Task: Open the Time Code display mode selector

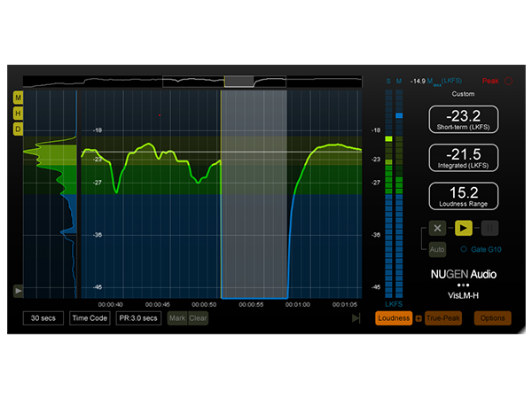Action: pos(90,318)
